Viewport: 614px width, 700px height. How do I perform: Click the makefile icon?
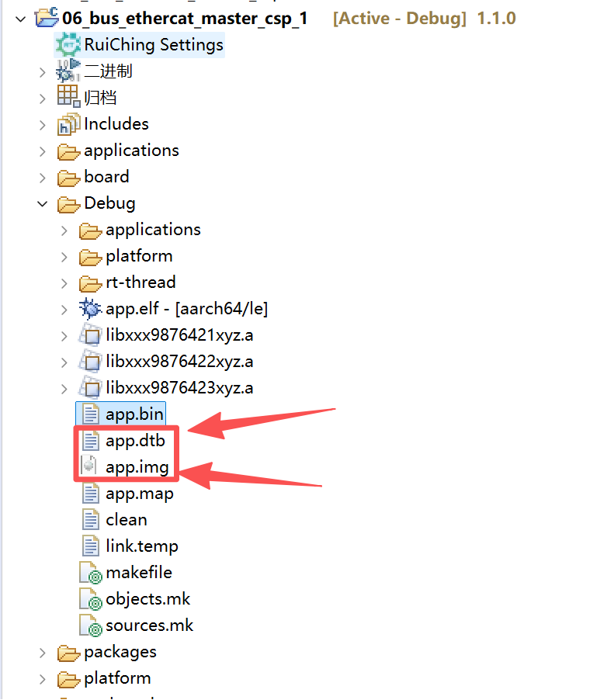[91, 572]
